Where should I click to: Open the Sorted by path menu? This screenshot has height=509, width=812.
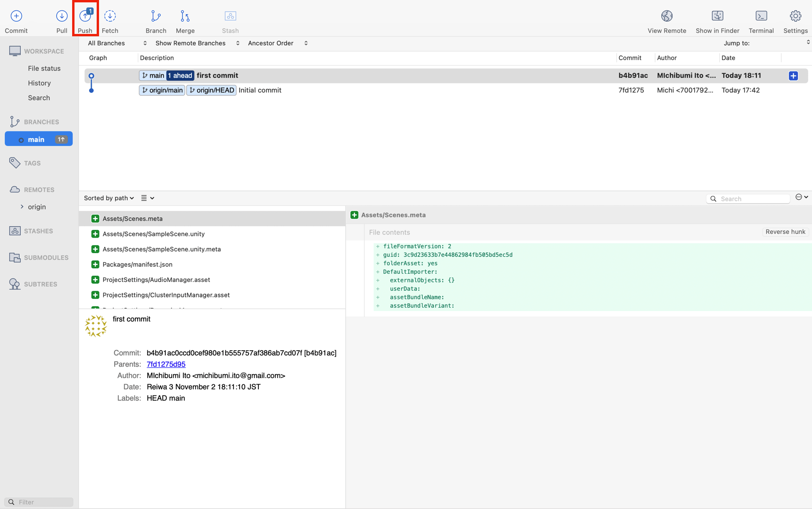coord(109,198)
